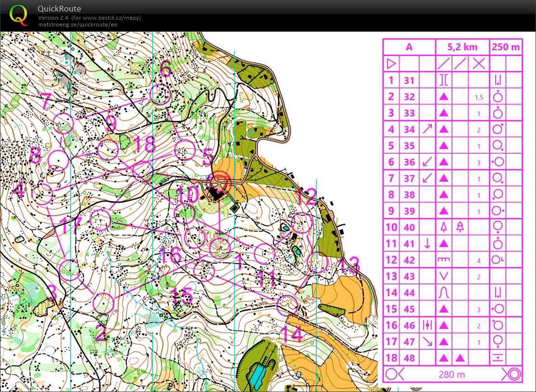Click the northeast arrow in control 4 row
Viewport: 536px width, 392px height.
point(427,129)
